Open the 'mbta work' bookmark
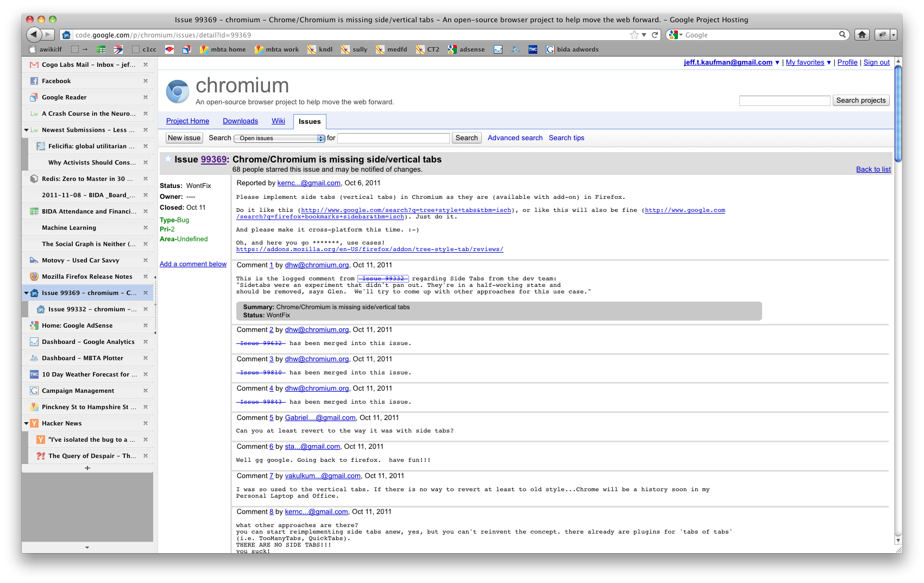924x583 pixels. [277, 49]
